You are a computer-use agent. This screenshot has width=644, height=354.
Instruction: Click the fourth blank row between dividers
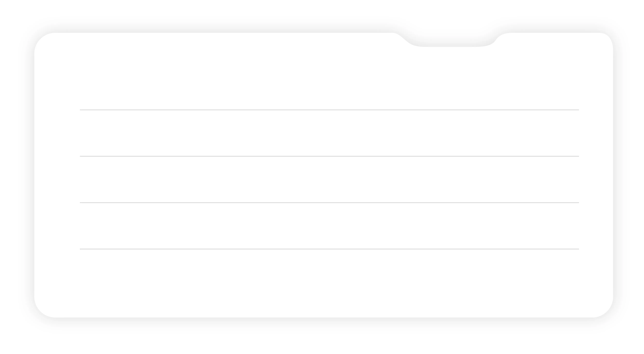[x=329, y=226]
